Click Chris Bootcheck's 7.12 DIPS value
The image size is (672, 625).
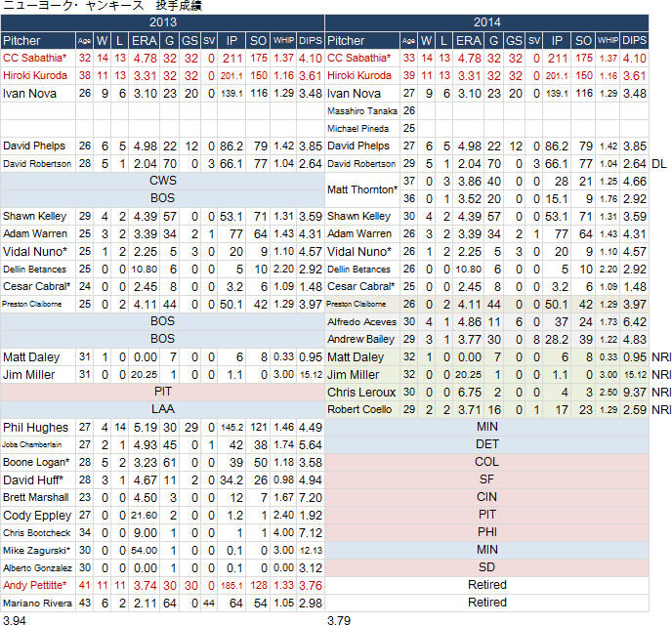point(310,533)
